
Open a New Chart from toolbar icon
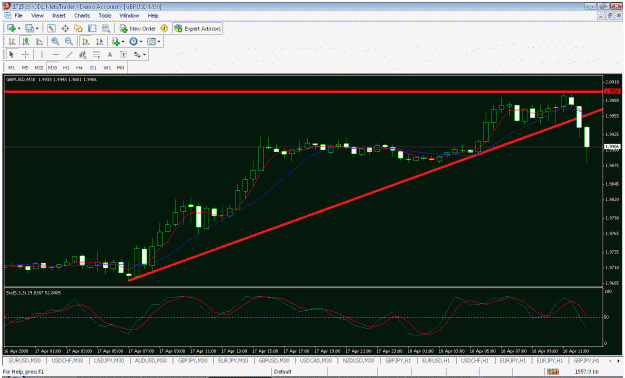11,28
